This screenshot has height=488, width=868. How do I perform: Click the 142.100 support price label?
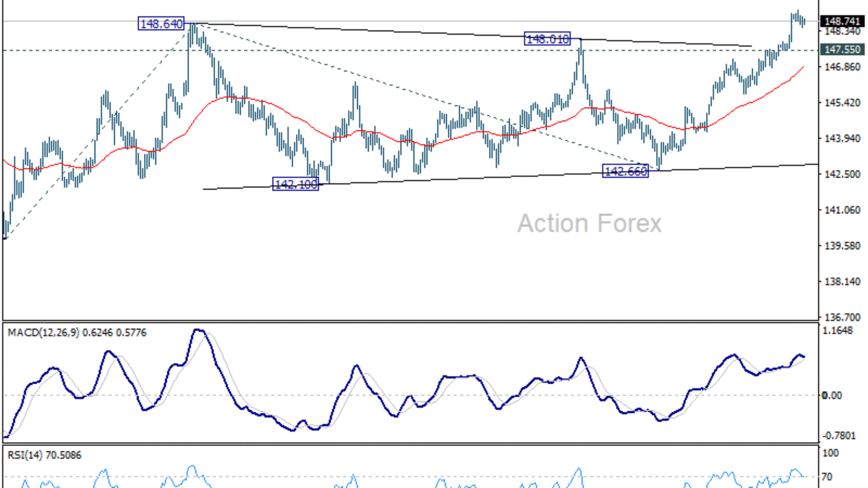[297, 184]
